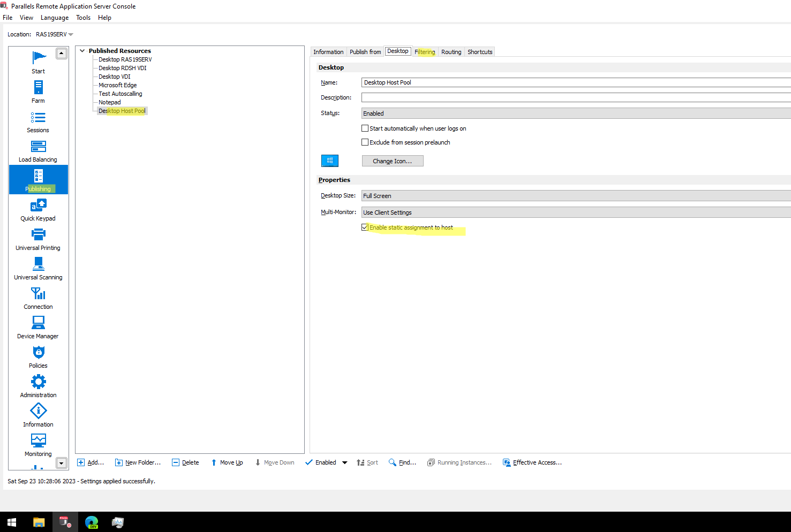Switch to the Information tab
This screenshot has height=532, width=791.
click(x=328, y=52)
